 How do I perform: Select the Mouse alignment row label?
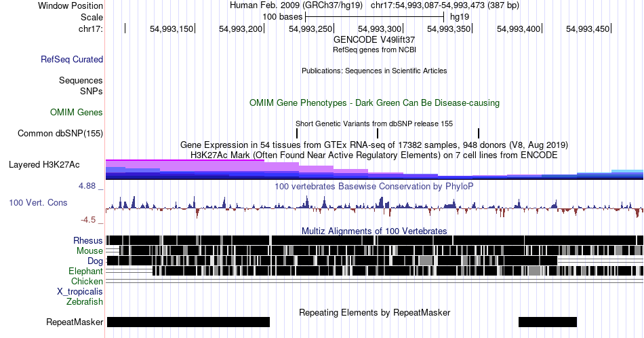coord(89,250)
